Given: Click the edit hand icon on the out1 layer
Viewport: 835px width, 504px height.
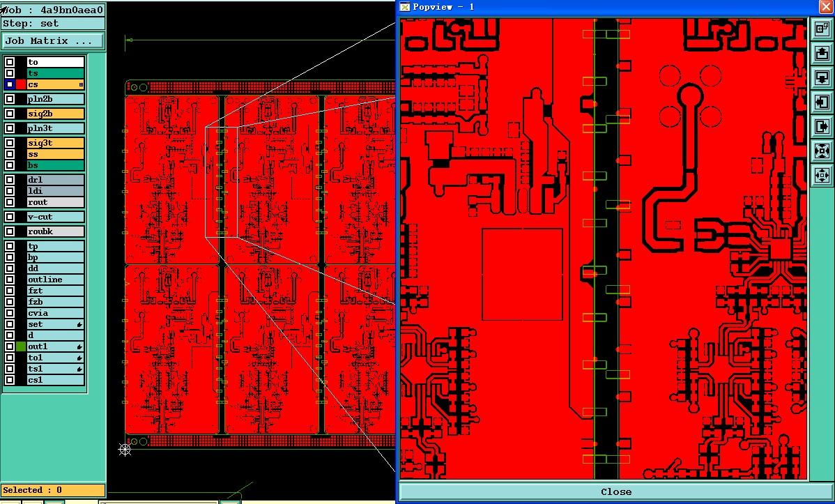Looking at the screenshot, I should click(79, 347).
